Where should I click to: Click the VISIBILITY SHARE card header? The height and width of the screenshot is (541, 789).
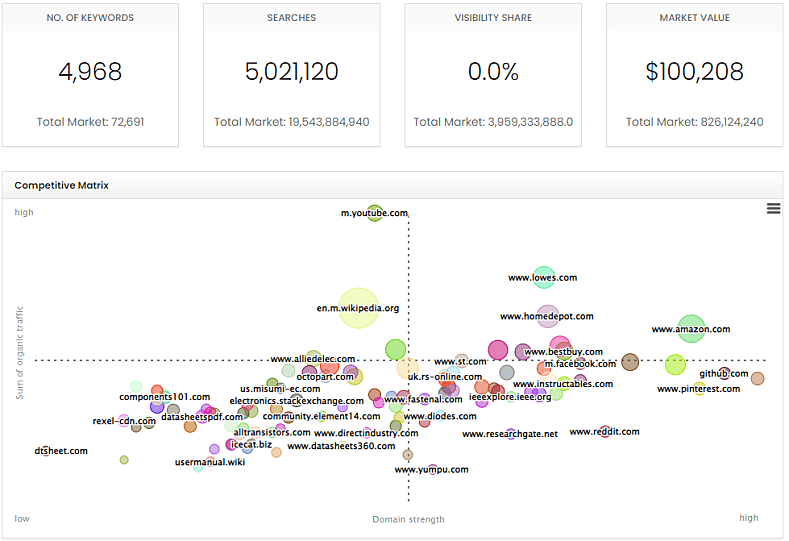[x=493, y=18]
